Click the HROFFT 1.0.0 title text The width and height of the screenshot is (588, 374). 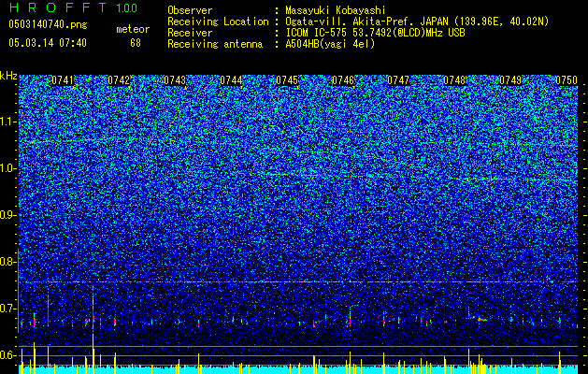73,7
